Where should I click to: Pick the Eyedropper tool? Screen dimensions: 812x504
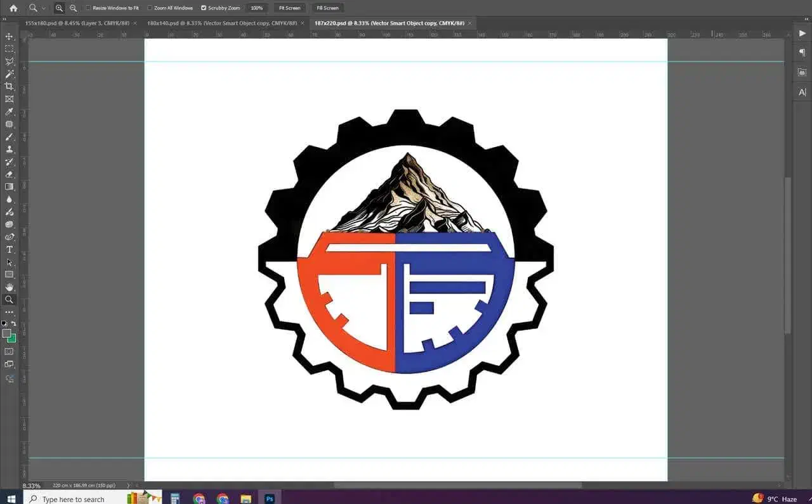tap(10, 112)
